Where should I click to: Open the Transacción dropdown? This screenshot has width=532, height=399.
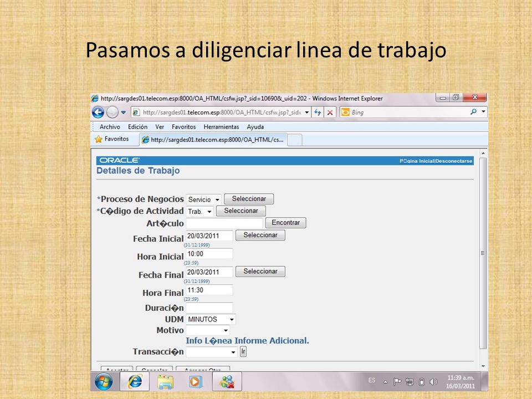211,352
